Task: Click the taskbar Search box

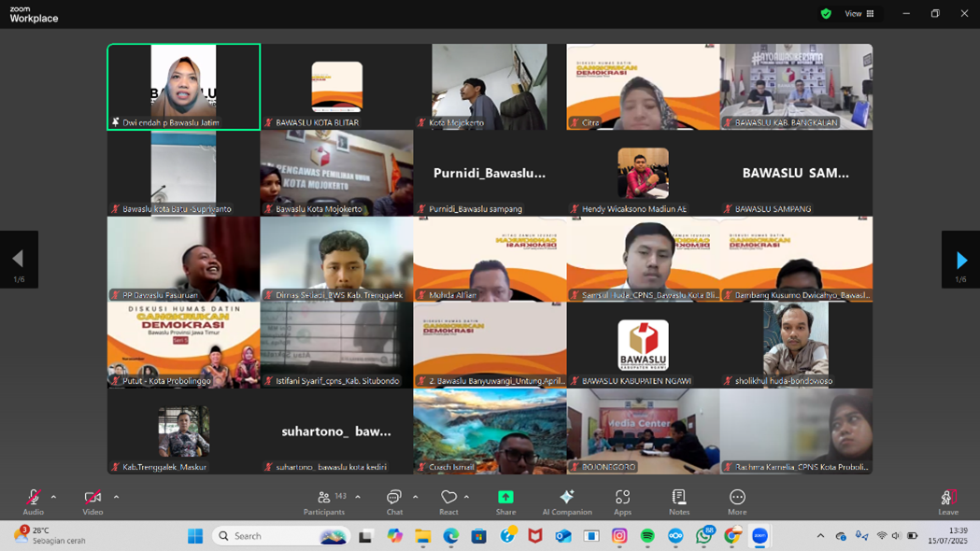Action: tap(280, 536)
